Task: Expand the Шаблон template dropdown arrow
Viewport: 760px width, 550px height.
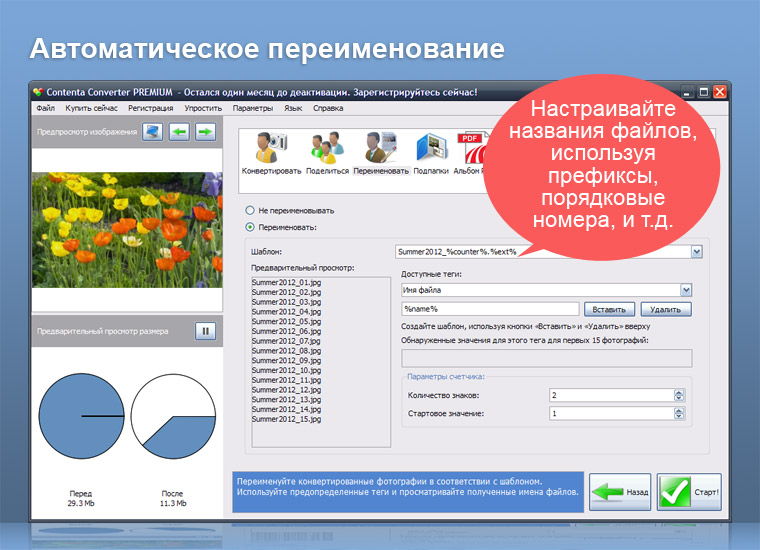Action: (697, 251)
